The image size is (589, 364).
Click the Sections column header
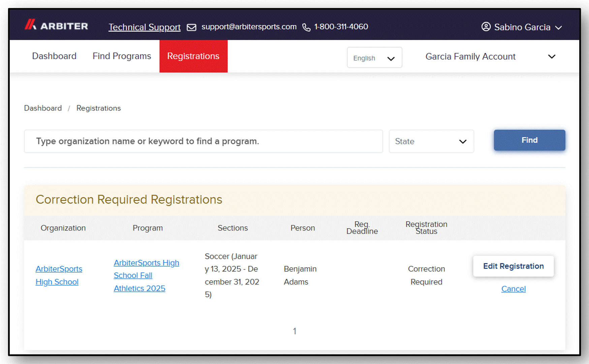coord(232,228)
